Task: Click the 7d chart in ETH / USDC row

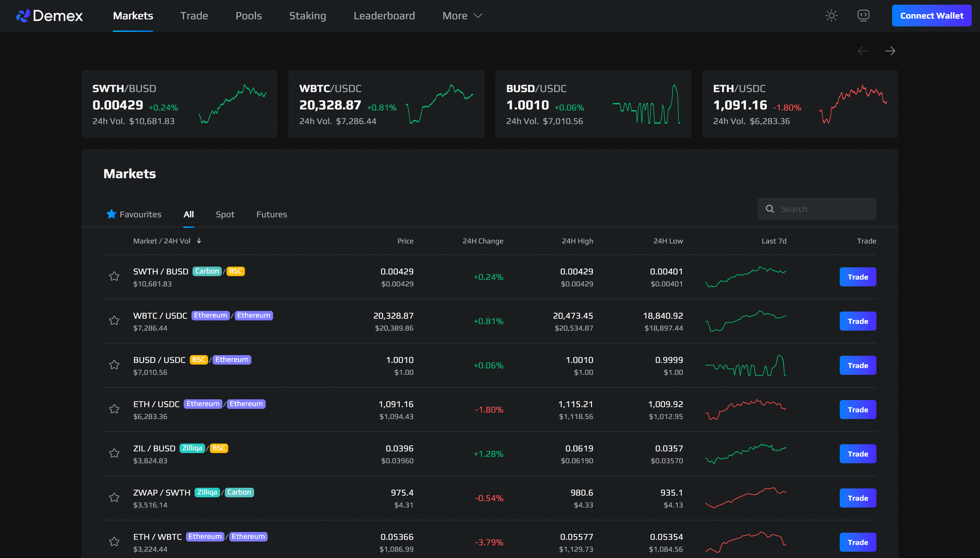Action: 746,410
